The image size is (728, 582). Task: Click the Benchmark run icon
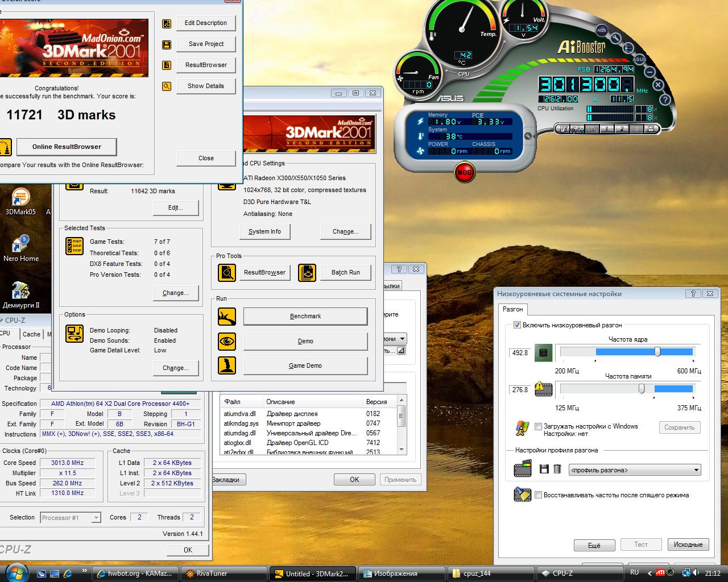tap(227, 317)
